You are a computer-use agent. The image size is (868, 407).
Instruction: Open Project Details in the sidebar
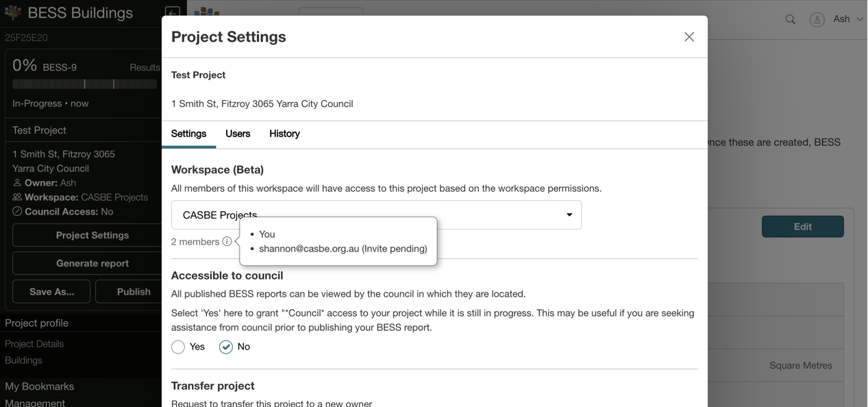coord(34,344)
